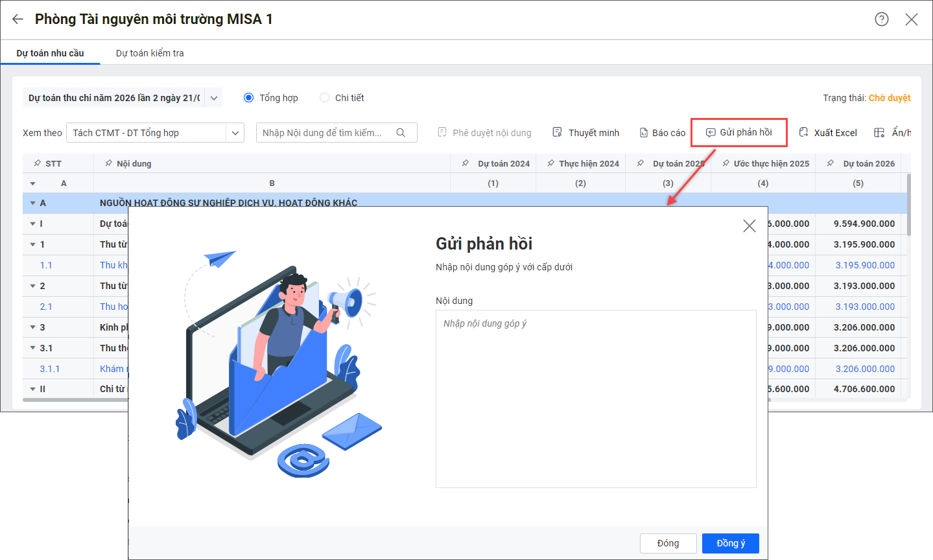The height and width of the screenshot is (560, 933).
Task: Click Xuất Excel to export the data
Action: (827, 133)
